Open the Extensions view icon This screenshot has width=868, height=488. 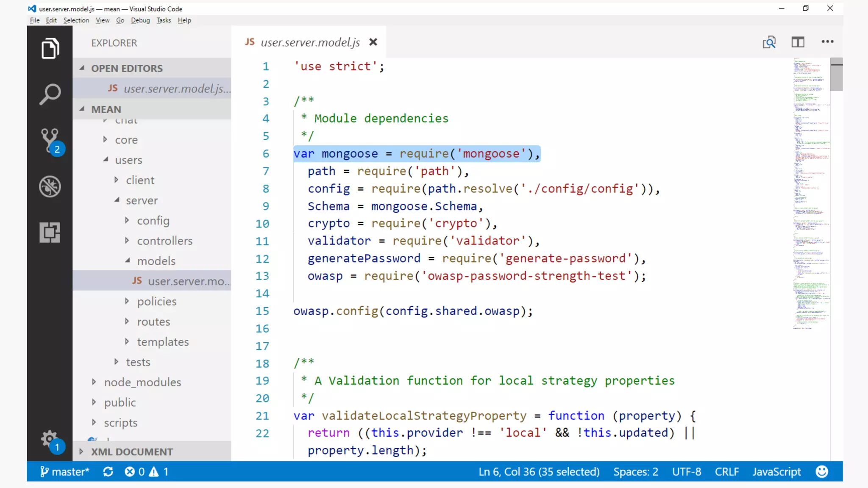[50, 232]
